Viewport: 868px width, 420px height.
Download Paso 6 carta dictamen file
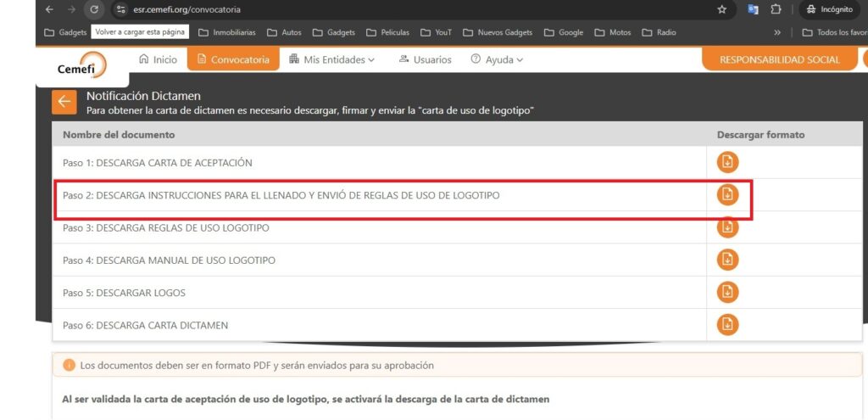(727, 325)
